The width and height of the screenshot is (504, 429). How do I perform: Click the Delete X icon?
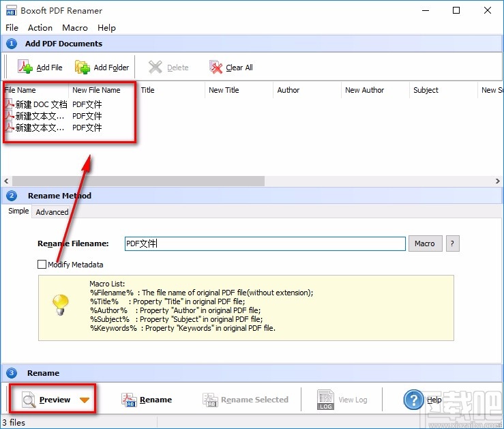[155, 67]
